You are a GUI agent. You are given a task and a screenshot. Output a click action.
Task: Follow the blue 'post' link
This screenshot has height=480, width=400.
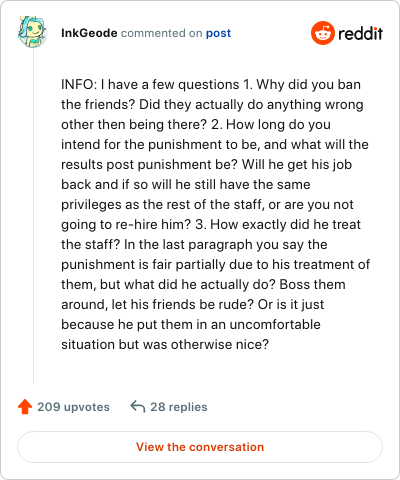point(218,33)
